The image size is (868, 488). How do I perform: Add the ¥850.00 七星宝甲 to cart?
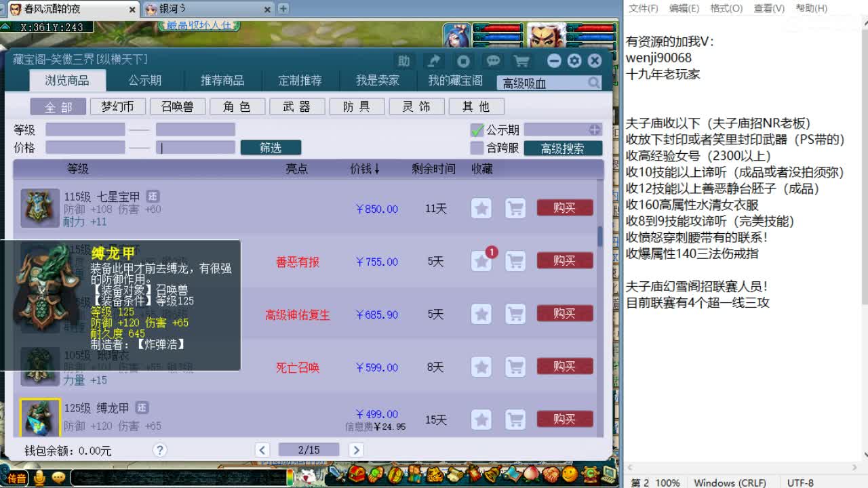(x=515, y=208)
